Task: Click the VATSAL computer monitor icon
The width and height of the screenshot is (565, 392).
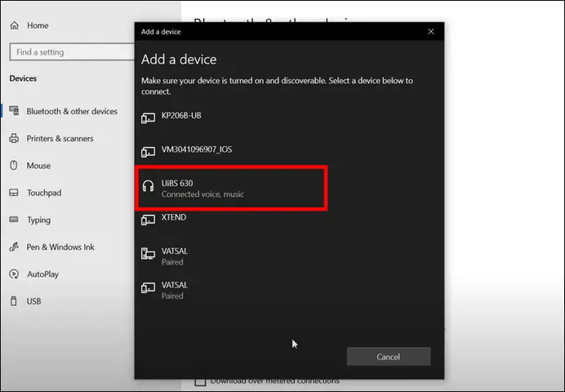Action: click(148, 254)
